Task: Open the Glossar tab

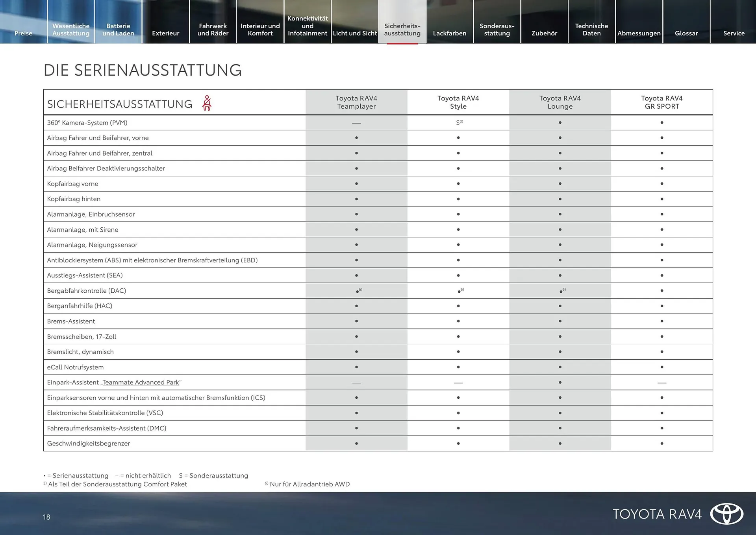Action: [x=686, y=33]
